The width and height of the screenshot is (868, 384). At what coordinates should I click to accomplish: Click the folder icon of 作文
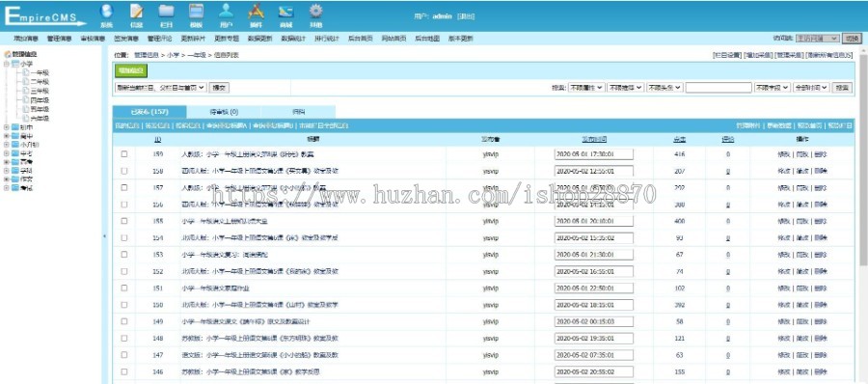pos(14,179)
